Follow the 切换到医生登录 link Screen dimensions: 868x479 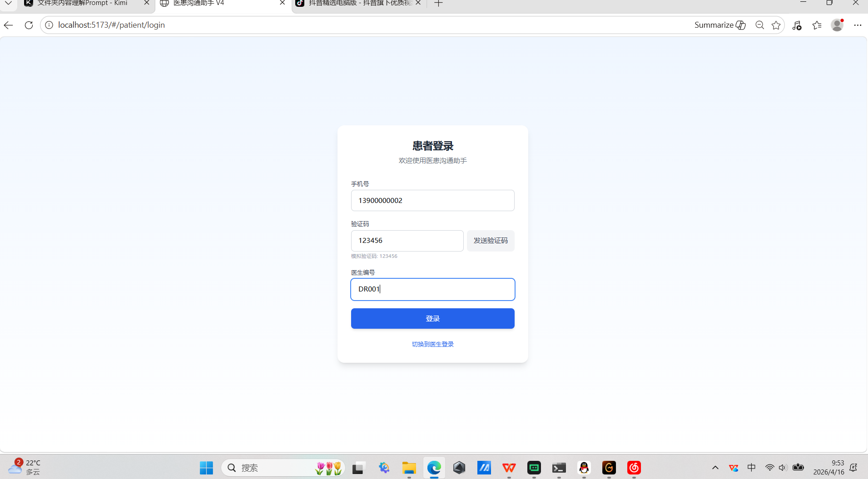coord(432,344)
